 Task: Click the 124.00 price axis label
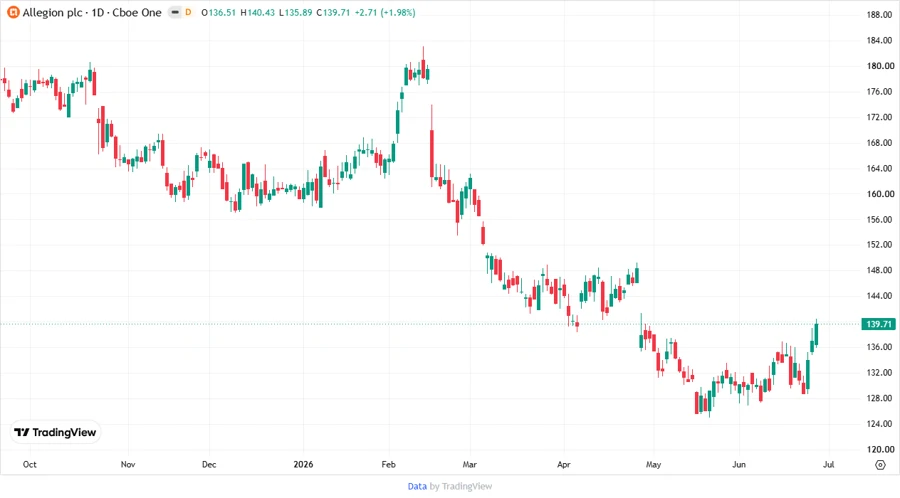point(879,424)
